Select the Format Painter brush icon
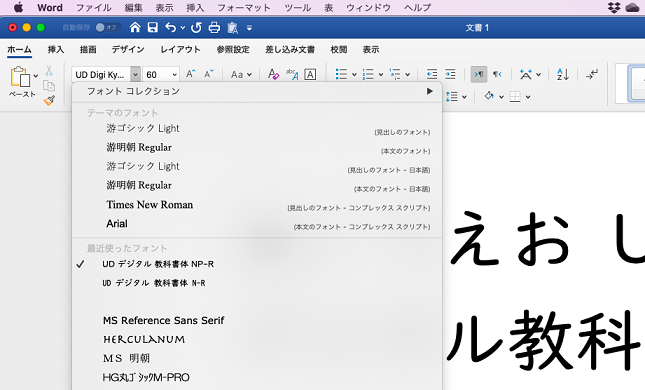Viewport: 645px width, 390px height. [x=49, y=100]
